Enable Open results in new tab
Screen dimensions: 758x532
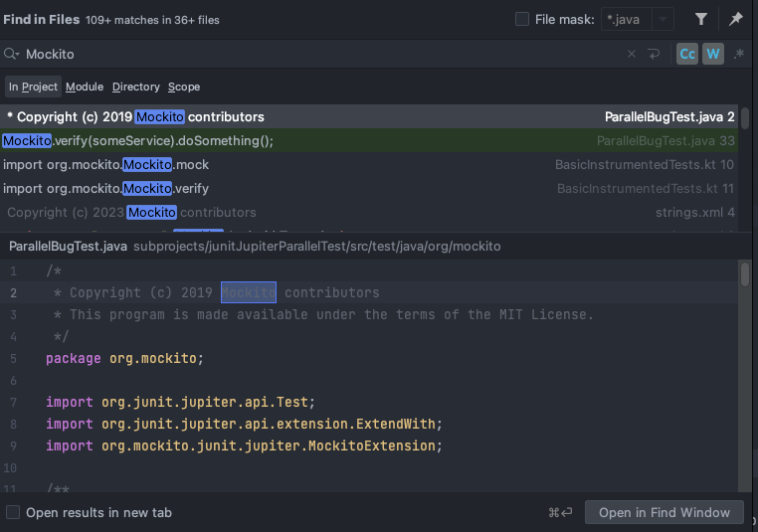click(13, 512)
